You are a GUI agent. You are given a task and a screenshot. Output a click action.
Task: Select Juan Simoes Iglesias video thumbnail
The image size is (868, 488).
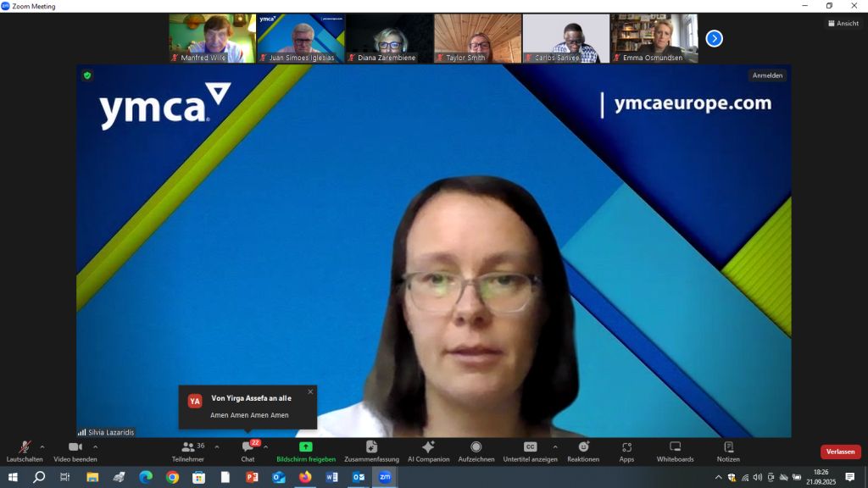301,38
